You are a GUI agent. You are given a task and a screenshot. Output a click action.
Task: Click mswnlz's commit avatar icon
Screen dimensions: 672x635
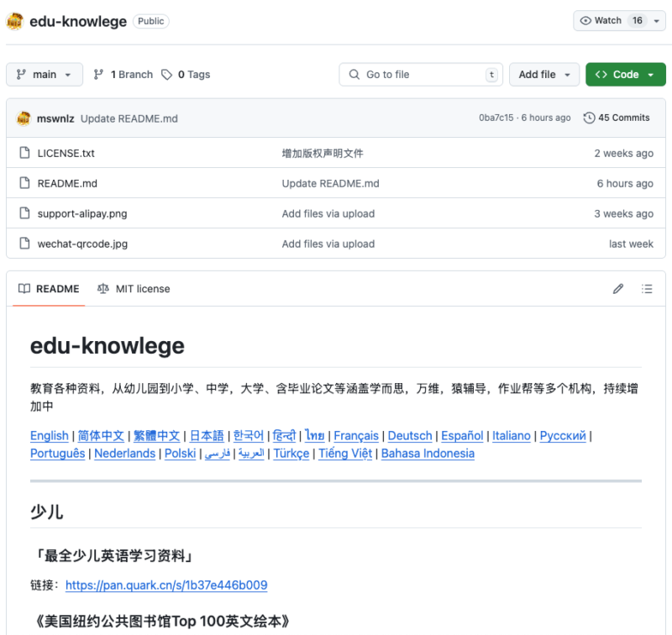tap(24, 118)
